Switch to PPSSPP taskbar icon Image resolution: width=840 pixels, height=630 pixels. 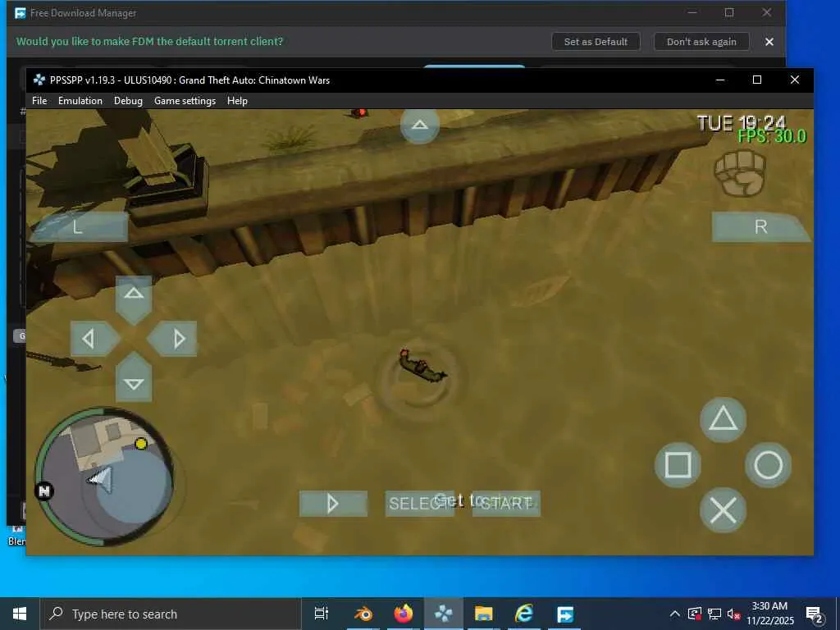pos(444,614)
